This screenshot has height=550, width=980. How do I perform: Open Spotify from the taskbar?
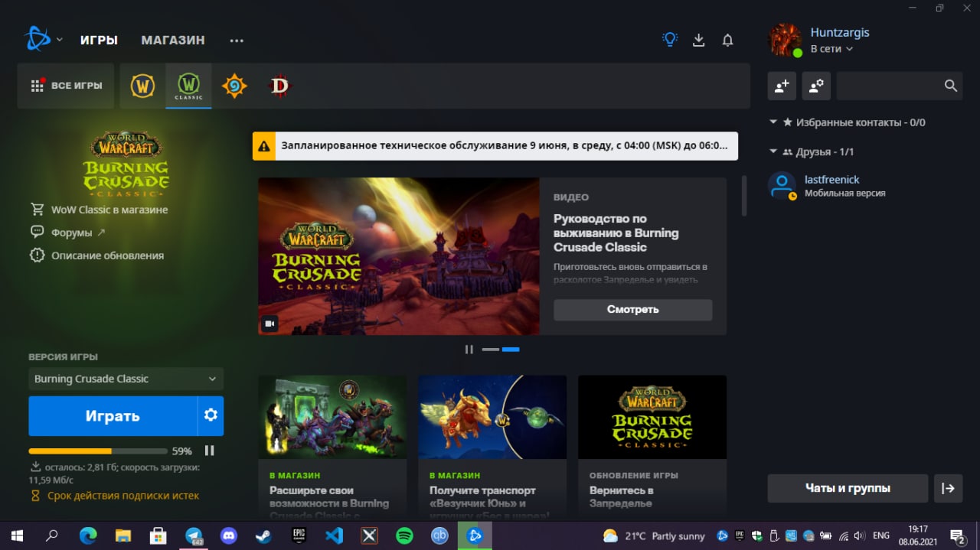click(404, 535)
